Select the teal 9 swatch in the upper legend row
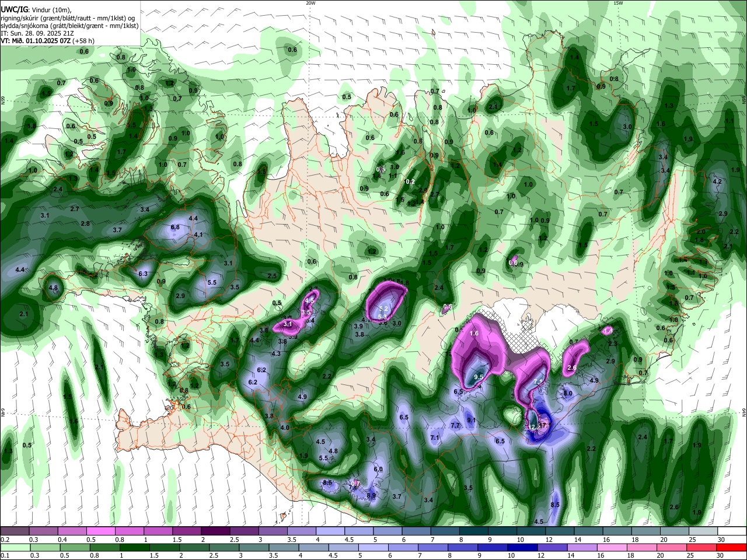747x560 pixels. (x=502, y=531)
